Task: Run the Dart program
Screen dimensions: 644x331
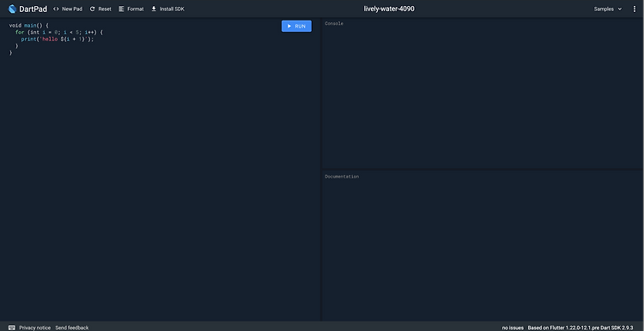Action: click(296, 27)
